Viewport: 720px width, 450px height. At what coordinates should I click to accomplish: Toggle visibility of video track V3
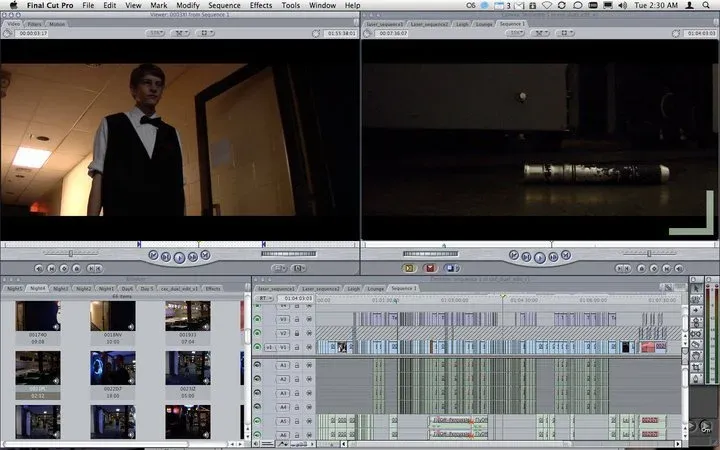click(x=257, y=319)
